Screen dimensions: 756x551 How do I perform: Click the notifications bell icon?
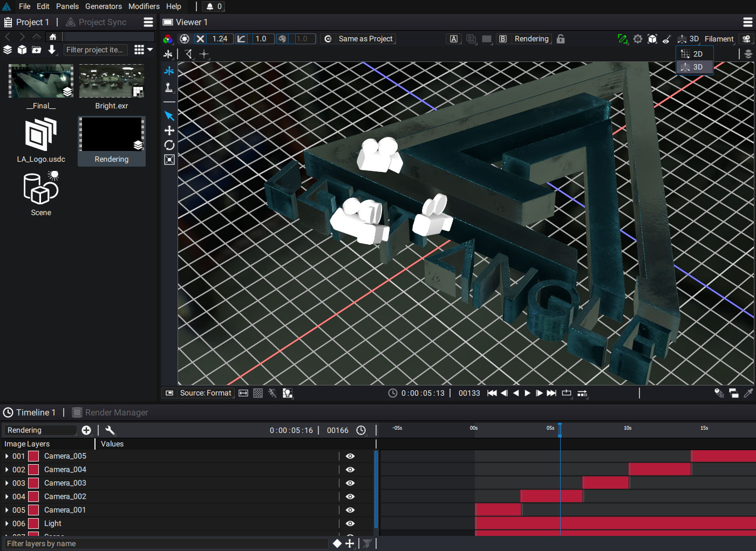[210, 6]
